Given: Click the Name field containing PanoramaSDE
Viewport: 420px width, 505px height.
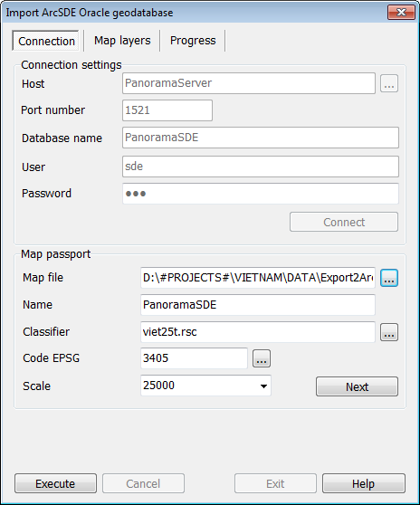Looking at the screenshot, I should 258,305.
